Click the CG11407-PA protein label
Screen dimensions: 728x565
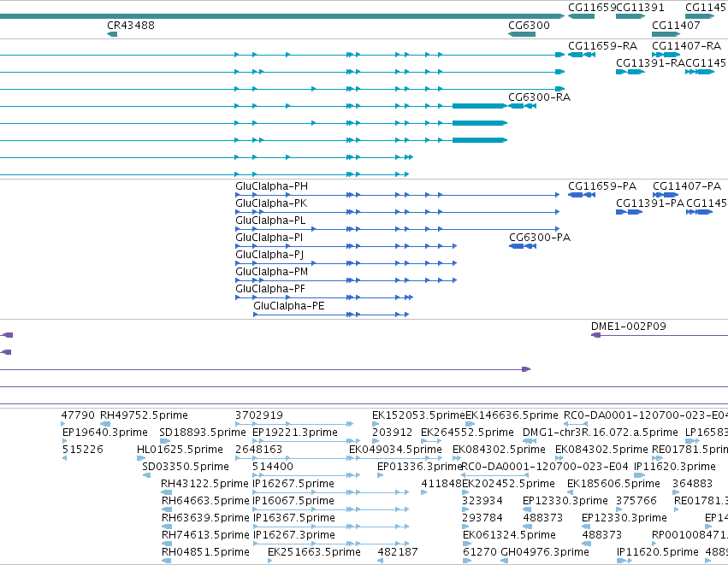687,186
